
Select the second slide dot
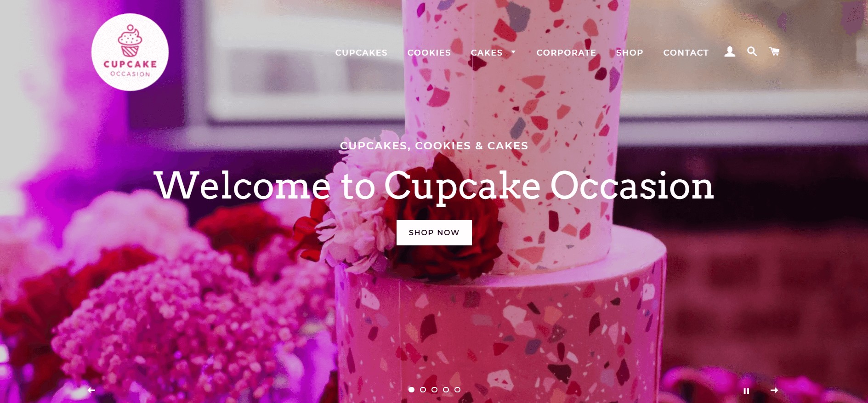pos(423,390)
